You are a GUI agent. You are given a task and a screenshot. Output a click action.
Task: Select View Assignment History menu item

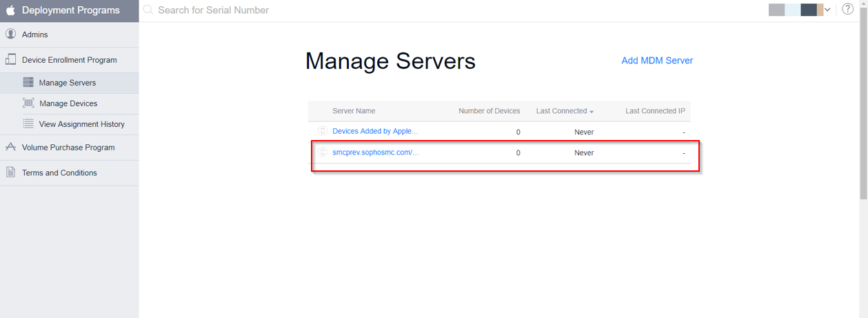(81, 124)
